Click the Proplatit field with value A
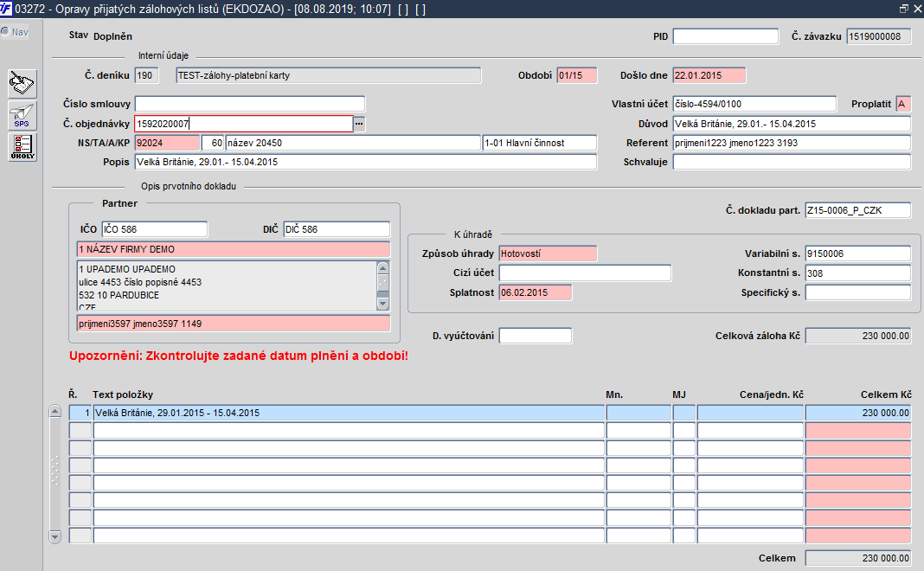 (902, 104)
